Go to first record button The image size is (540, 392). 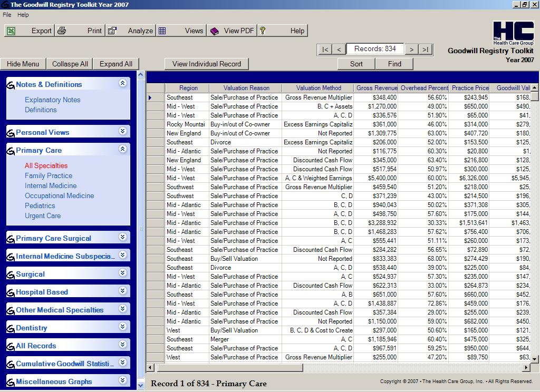pos(325,50)
